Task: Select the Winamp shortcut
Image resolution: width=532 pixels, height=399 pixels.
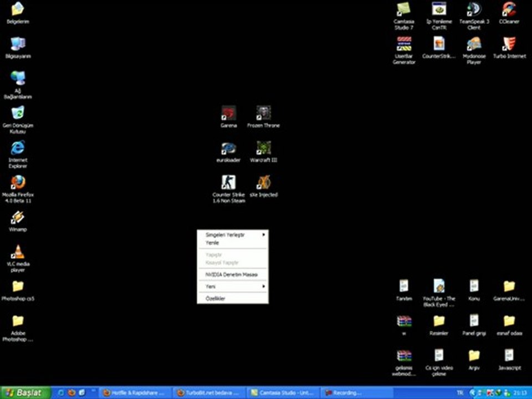Action: click(x=18, y=221)
